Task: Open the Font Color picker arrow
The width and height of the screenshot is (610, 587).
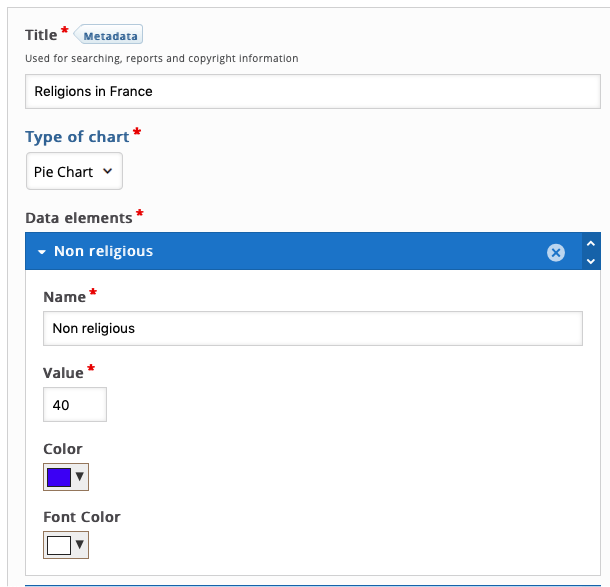Action: pos(80,545)
